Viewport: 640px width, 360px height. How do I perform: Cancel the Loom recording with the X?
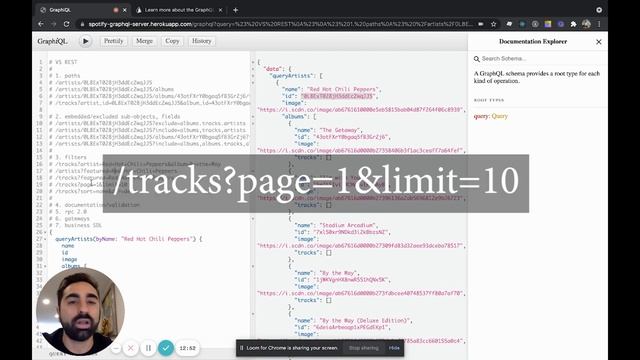(x=131, y=348)
